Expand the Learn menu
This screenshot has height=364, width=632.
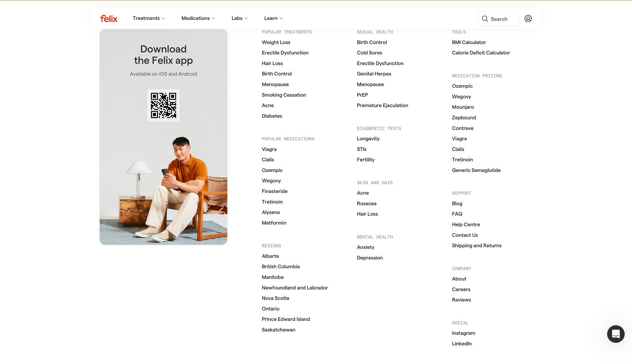click(273, 18)
